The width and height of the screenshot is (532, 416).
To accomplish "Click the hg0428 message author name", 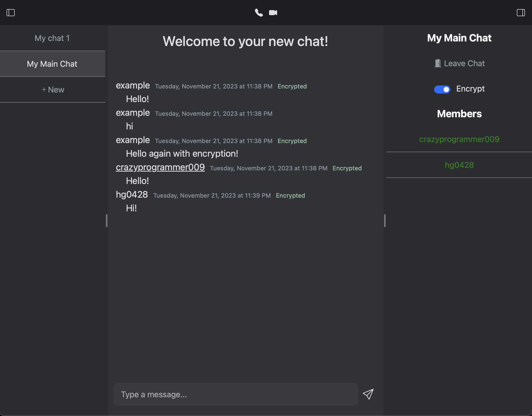I will pyautogui.click(x=132, y=195).
